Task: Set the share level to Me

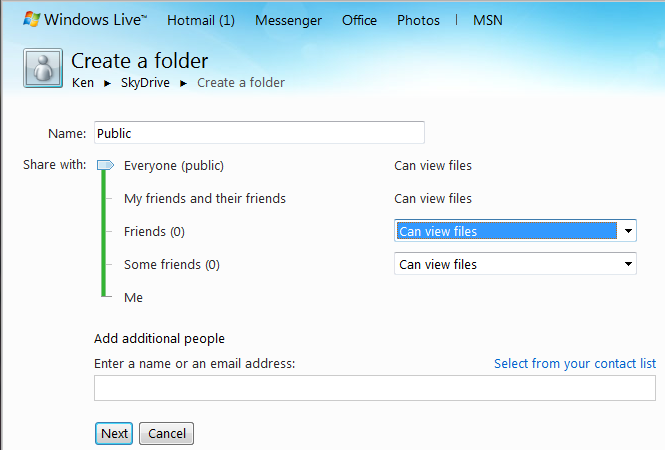Action: tap(133, 297)
